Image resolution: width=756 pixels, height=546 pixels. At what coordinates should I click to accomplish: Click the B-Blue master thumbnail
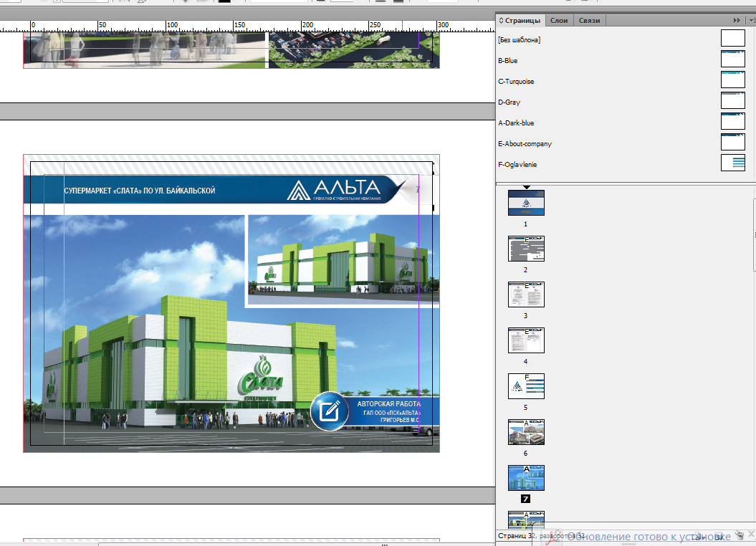point(733,59)
